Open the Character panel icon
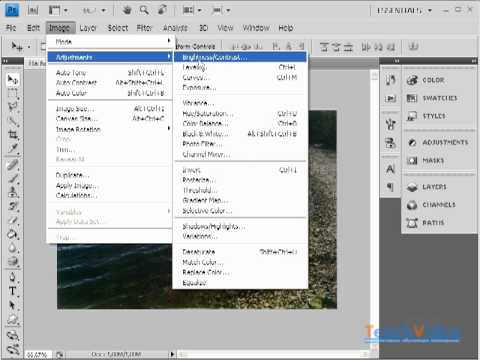Viewport: 480px width, 360px height. point(390,169)
